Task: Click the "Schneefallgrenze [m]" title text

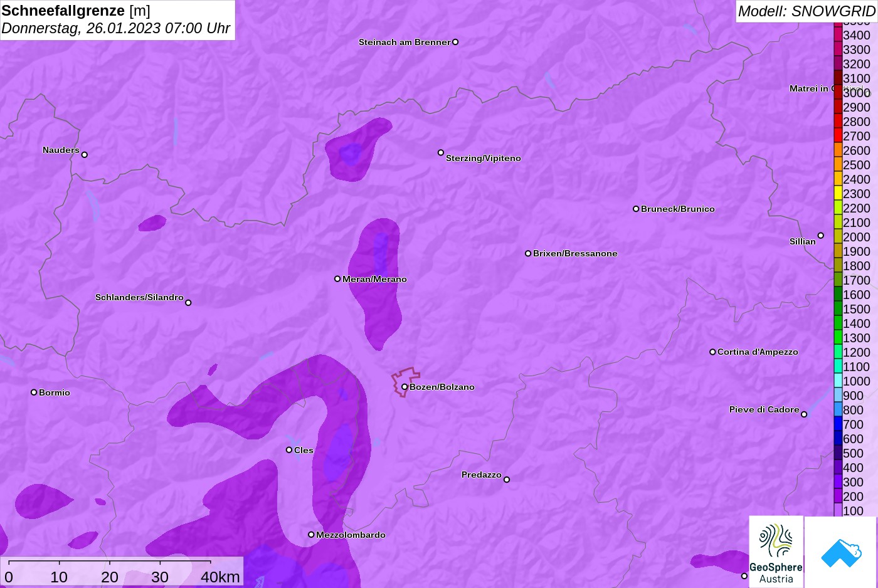Action: point(76,11)
